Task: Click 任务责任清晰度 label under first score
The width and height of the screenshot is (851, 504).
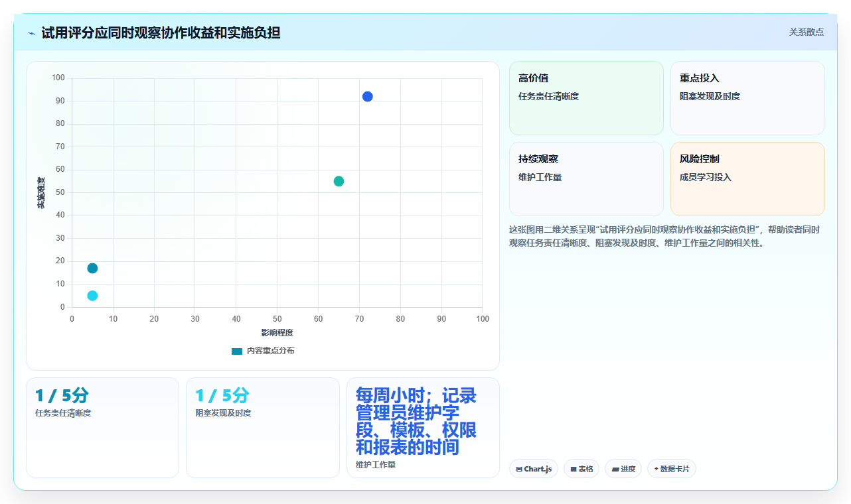Action: click(63, 413)
